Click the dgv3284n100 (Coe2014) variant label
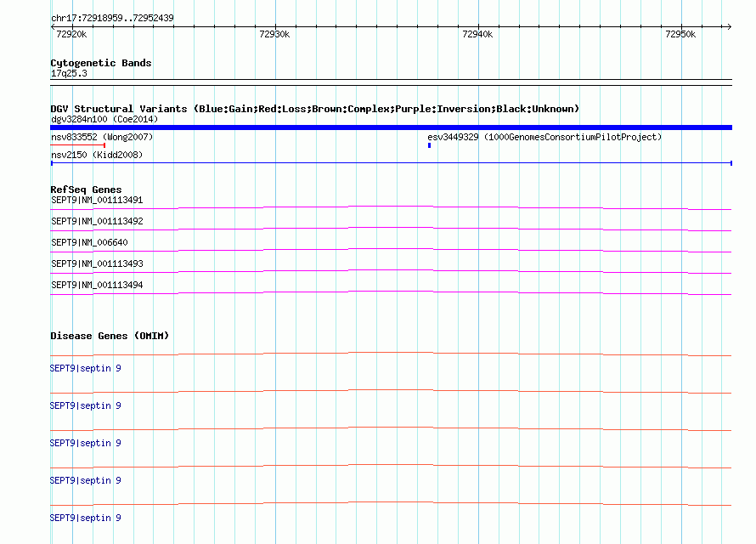The image size is (756, 544). click(104, 119)
